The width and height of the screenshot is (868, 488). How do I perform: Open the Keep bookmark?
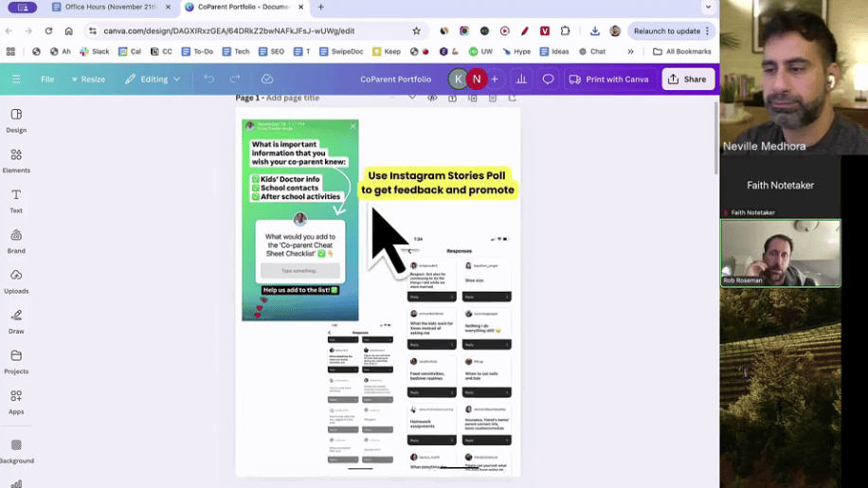387,51
